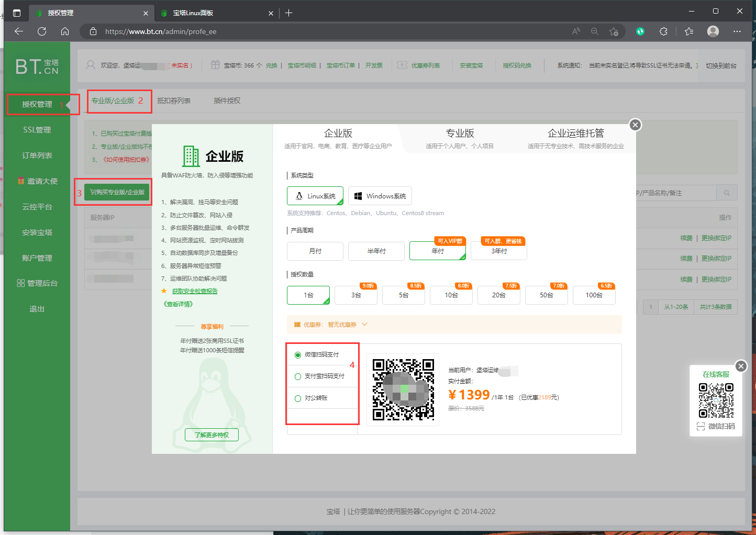
Task: Switch to 专业版 tab in dialog
Action: coord(460,138)
